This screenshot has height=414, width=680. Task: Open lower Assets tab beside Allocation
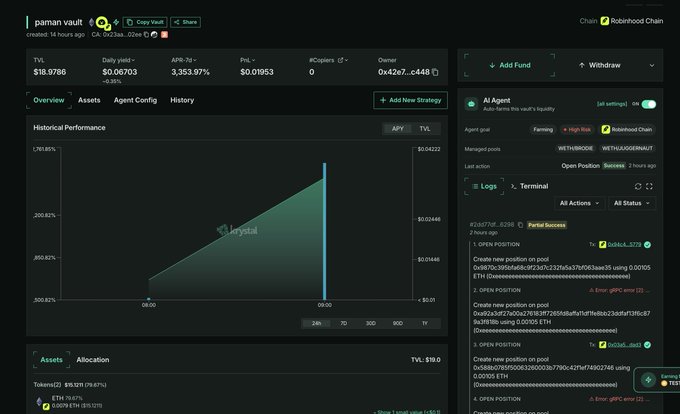[x=51, y=360]
